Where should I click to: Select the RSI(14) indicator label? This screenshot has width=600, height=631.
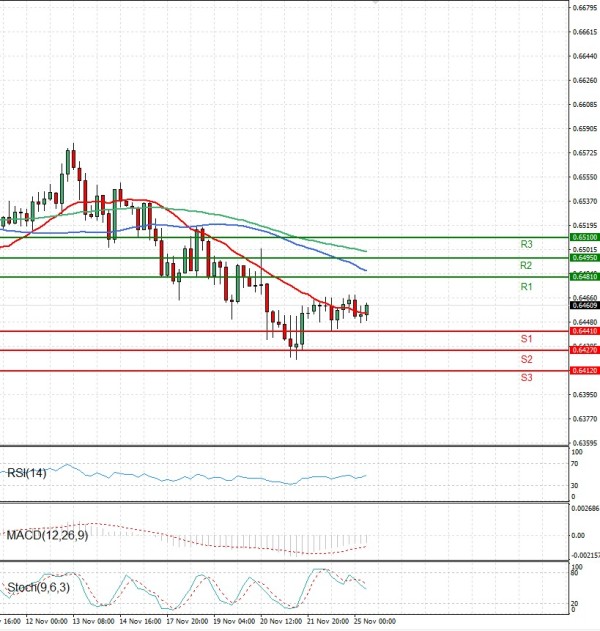pyautogui.click(x=26, y=473)
